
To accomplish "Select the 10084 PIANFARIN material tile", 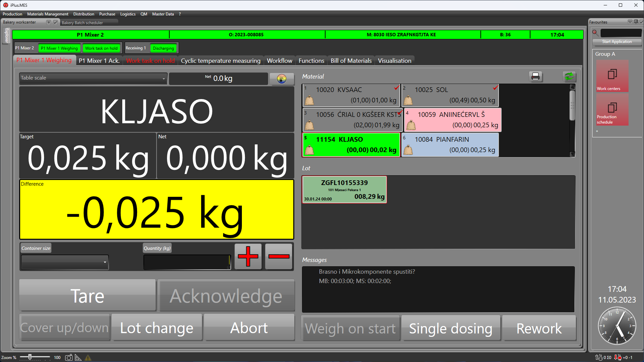I will click(449, 145).
